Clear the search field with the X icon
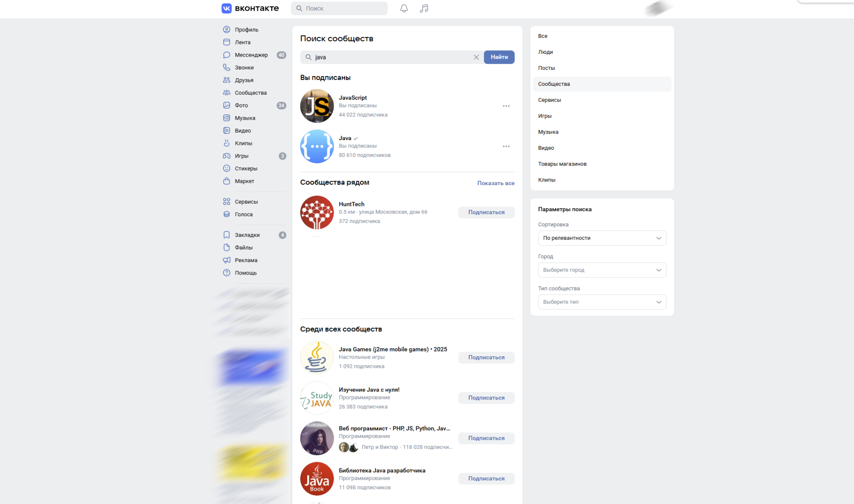Screen dimensions: 854x504 tap(476, 57)
